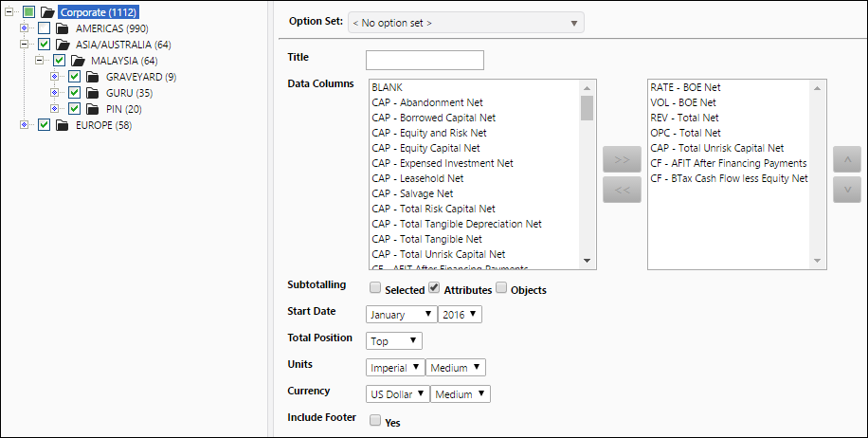Select the GURU (35) tree item
868x438 pixels.
[130, 93]
